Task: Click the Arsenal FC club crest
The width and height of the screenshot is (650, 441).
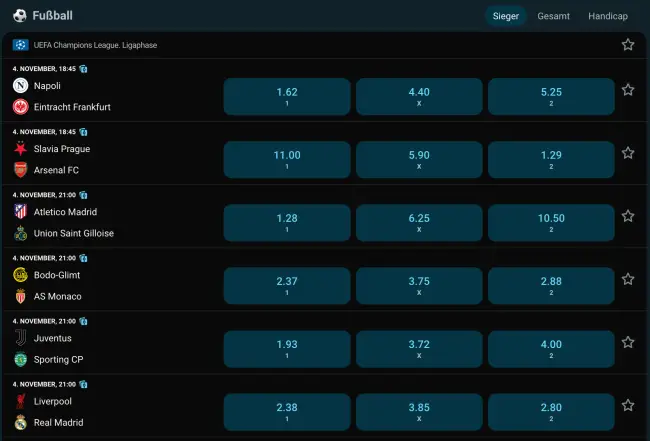Action: [20, 170]
